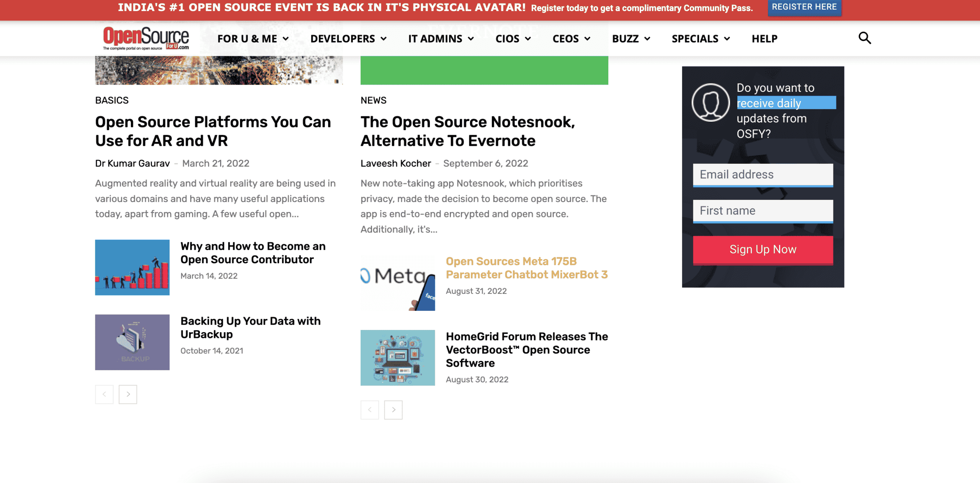Go to next page in Basics section
This screenshot has height=483, width=980.
[x=128, y=394]
